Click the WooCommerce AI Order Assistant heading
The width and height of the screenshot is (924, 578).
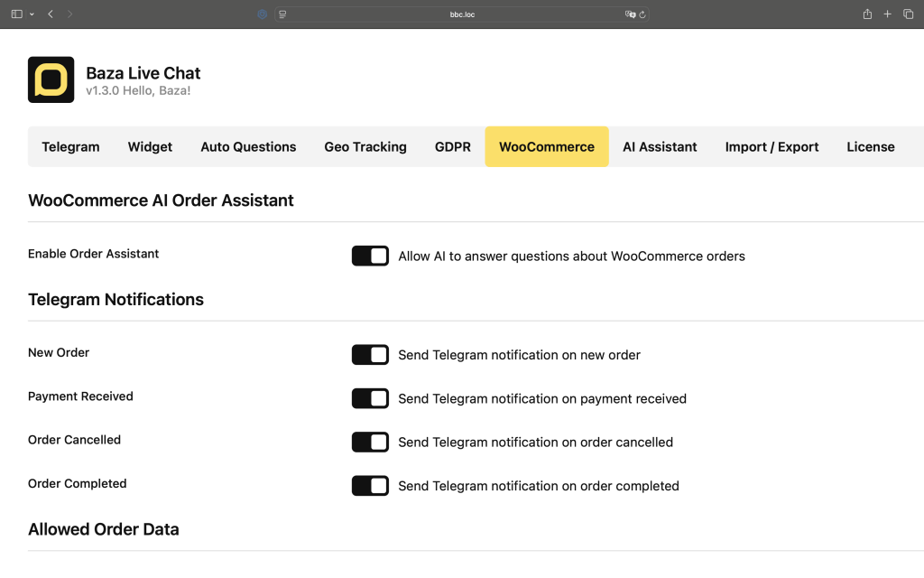[161, 200]
